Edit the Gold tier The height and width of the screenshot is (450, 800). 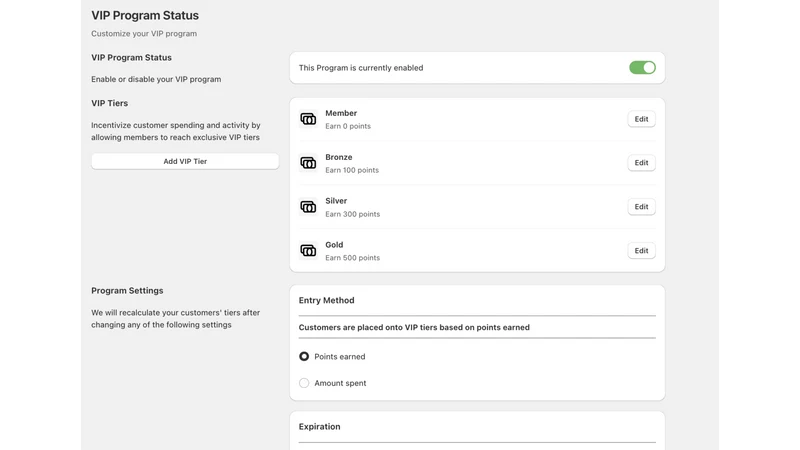[641, 251]
